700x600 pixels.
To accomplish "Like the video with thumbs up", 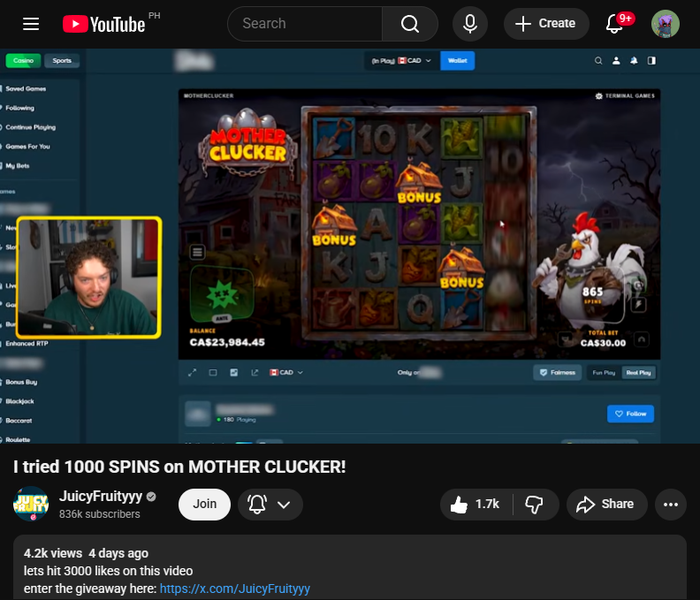I will coord(476,505).
